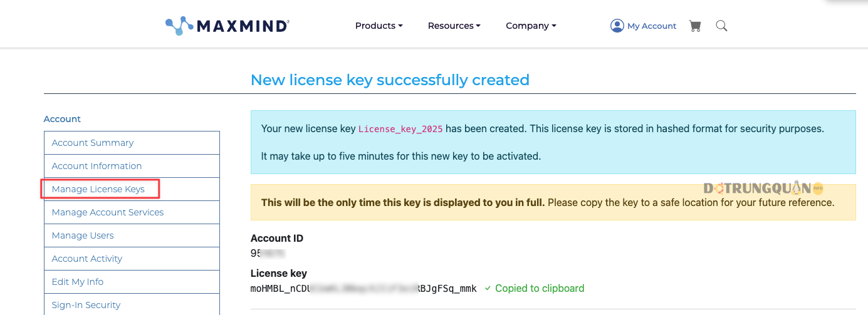Open Manage Account Services

[132, 212]
